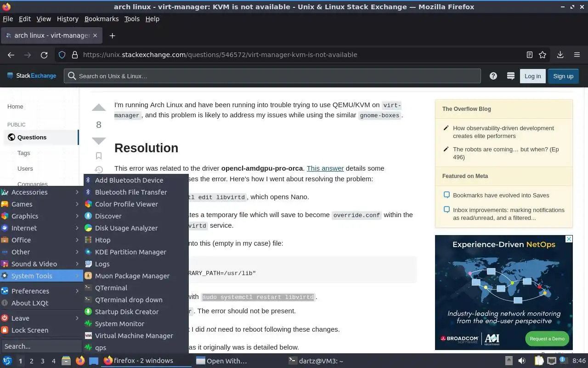The width and height of the screenshot is (588, 368).
Task: Click the volume speaker tray icon
Action: [x=522, y=361]
